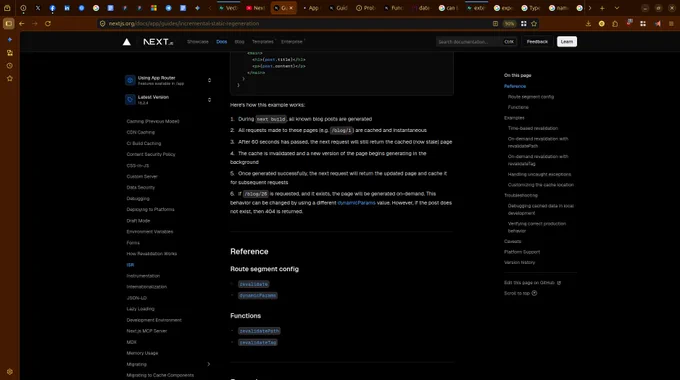Viewport: 680px width, 380px height.
Task: Switch to the YouTube Next browser tab
Action: (x=255, y=8)
